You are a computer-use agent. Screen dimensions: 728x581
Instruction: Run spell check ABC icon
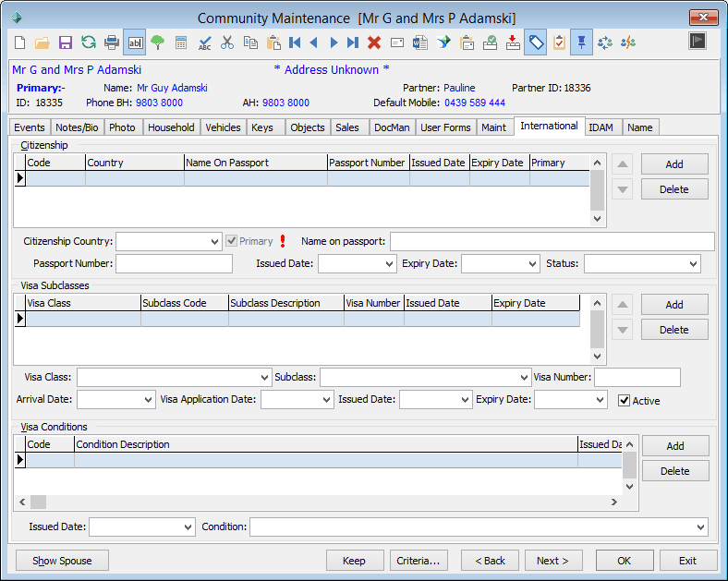coord(204,42)
